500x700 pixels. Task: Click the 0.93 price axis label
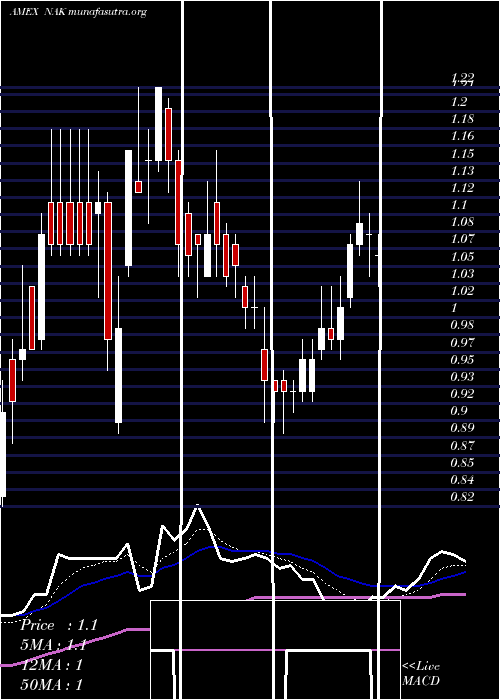pyautogui.click(x=462, y=376)
